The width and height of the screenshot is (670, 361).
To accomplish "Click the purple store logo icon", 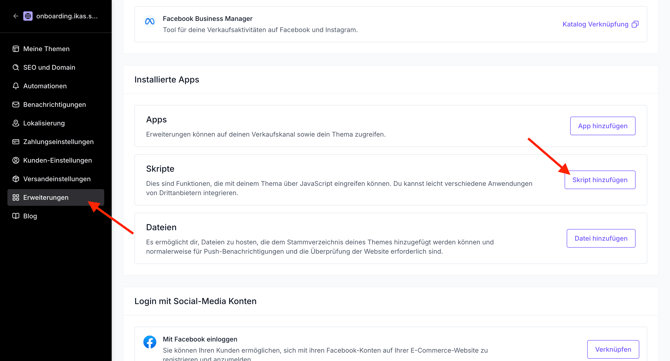I will tap(28, 16).
